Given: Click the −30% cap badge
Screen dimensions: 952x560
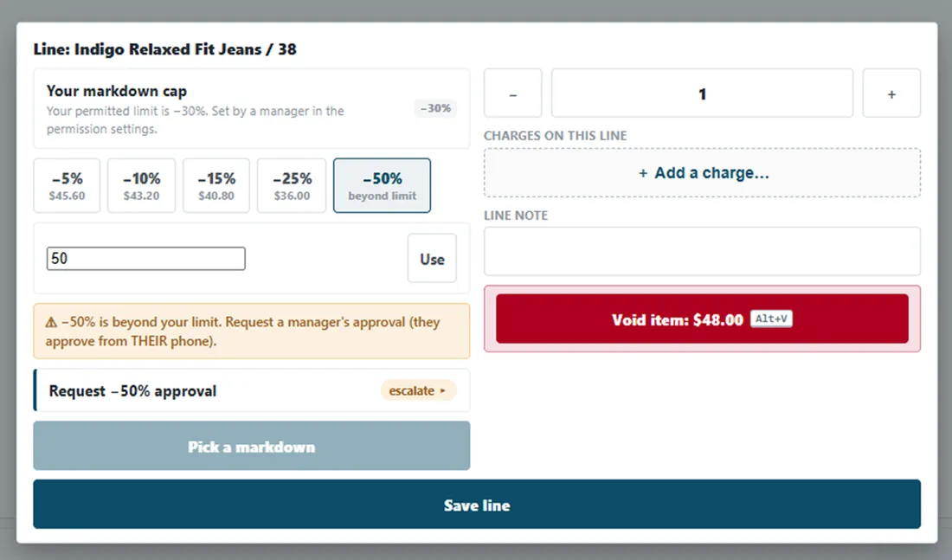Looking at the screenshot, I should pyautogui.click(x=435, y=108).
